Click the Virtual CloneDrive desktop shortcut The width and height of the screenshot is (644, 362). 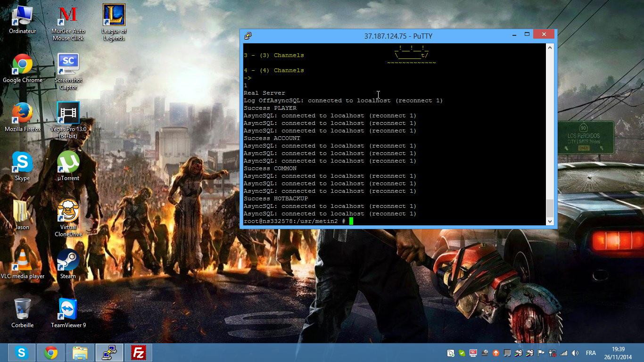68,219
